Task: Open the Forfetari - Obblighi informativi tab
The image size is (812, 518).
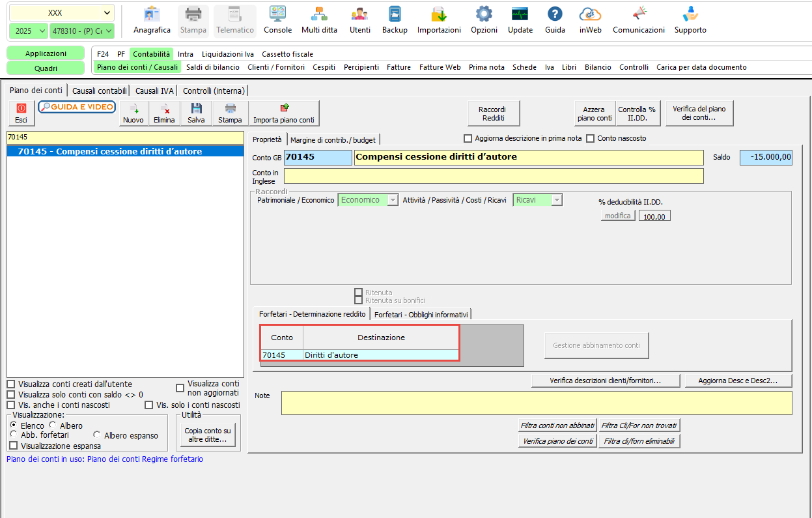Action: tap(421, 314)
